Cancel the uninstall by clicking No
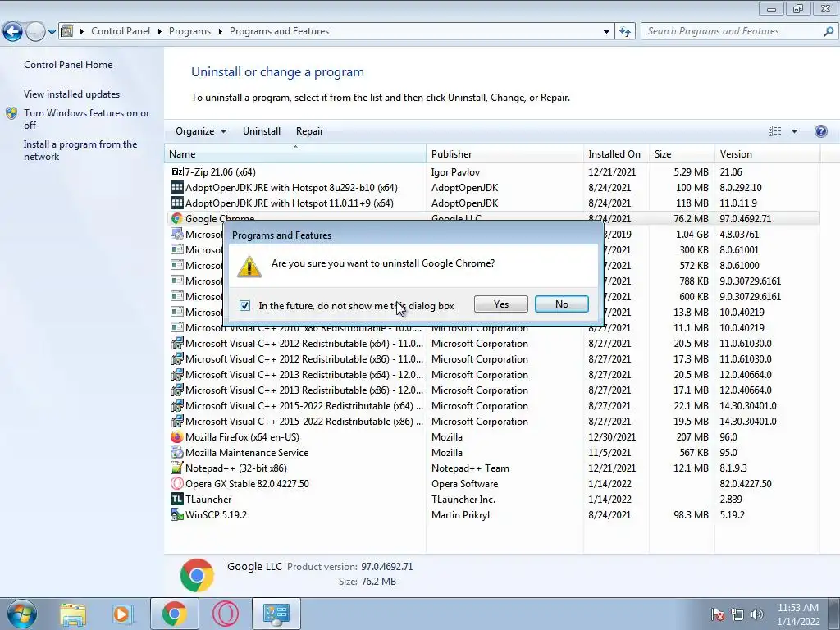840x630 pixels. pyautogui.click(x=561, y=304)
